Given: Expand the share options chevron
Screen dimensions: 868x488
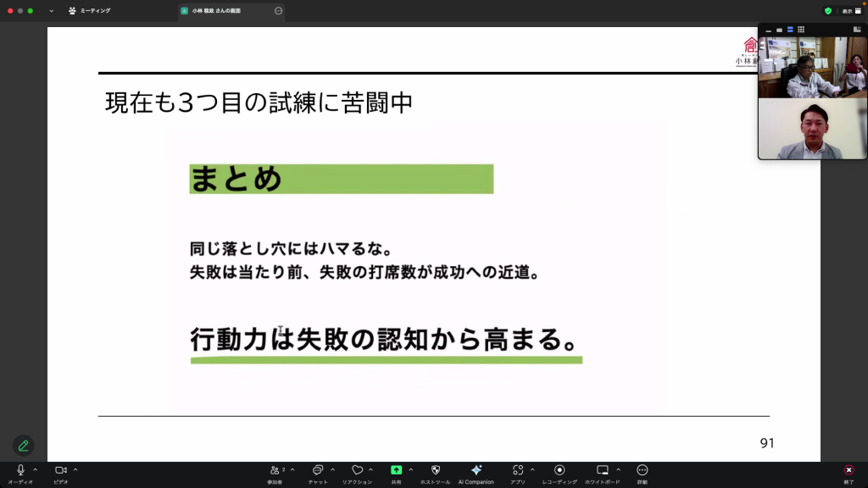Looking at the screenshot, I should (411, 469).
